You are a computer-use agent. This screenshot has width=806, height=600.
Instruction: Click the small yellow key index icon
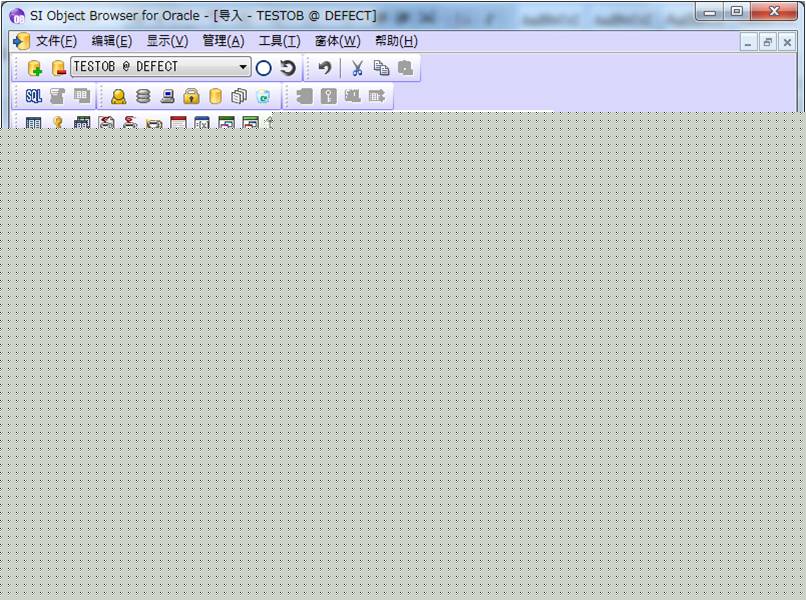(58, 122)
